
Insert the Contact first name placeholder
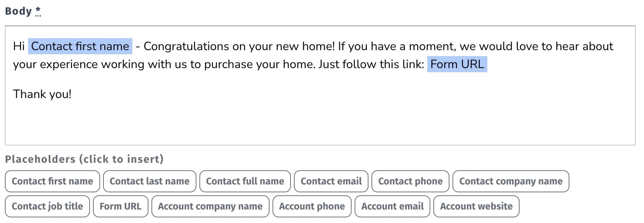(52, 181)
